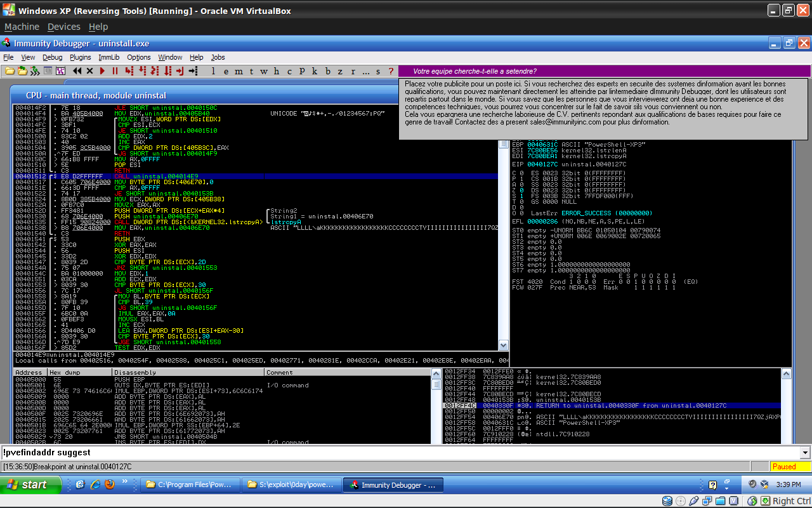Click the VirtualBox shared folders status icon

[x=720, y=500]
